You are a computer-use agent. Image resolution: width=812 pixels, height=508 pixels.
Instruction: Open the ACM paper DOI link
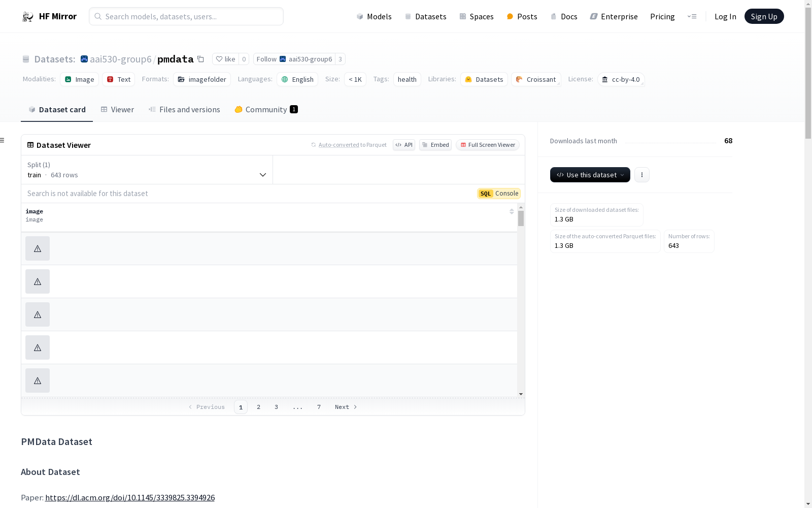pyautogui.click(x=130, y=497)
